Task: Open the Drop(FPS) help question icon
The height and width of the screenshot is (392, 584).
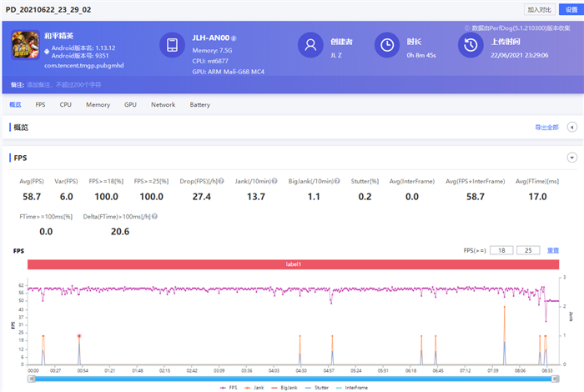Action: point(221,181)
